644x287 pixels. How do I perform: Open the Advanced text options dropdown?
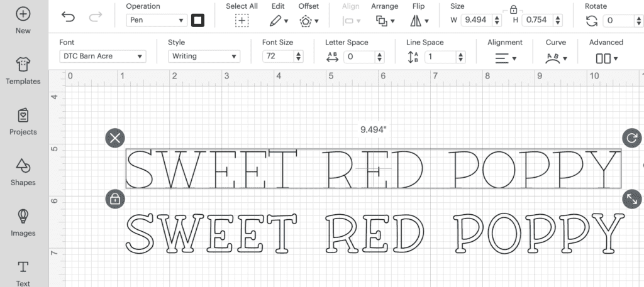point(607,58)
